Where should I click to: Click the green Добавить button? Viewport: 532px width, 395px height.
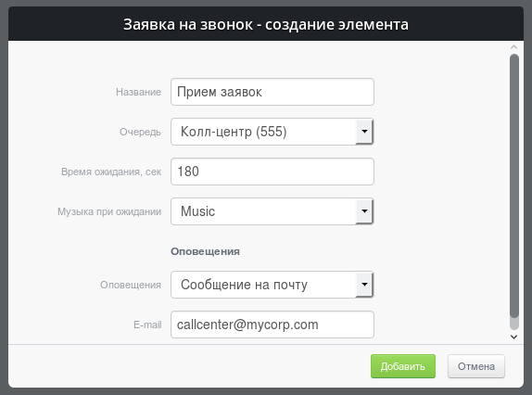403,366
